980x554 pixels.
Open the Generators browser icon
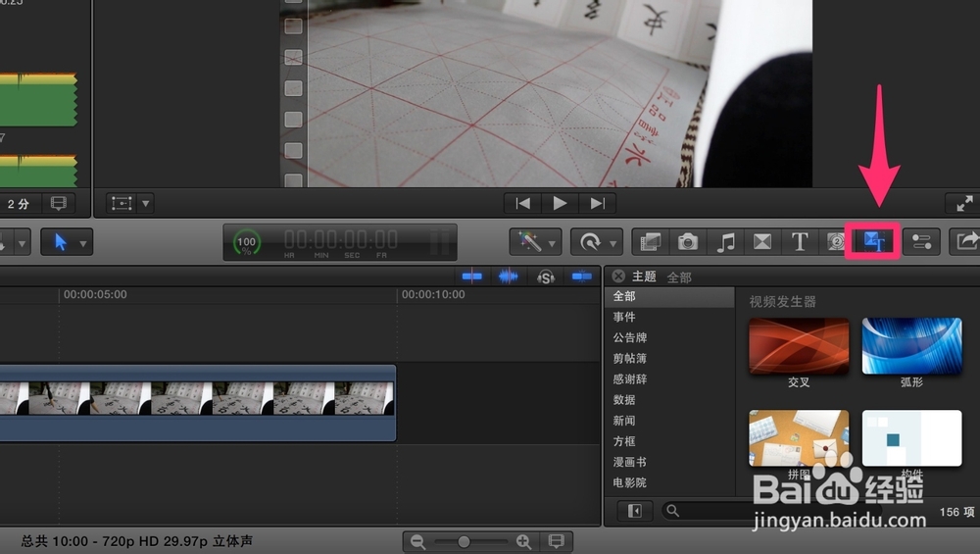[x=836, y=241]
